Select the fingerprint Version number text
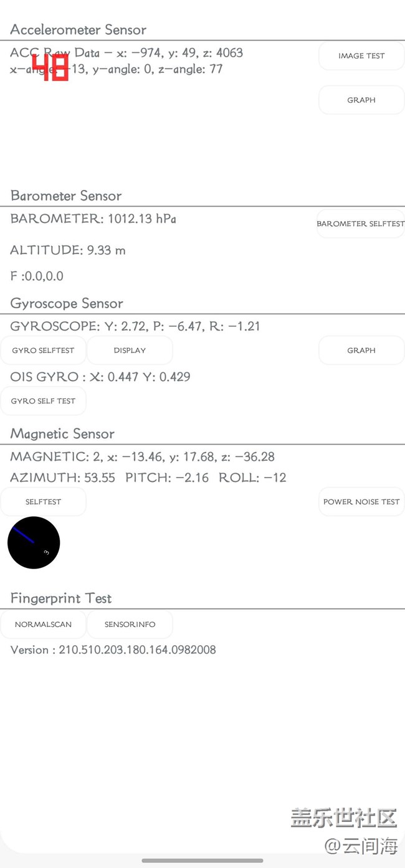This screenshot has width=405, height=868. point(113,650)
